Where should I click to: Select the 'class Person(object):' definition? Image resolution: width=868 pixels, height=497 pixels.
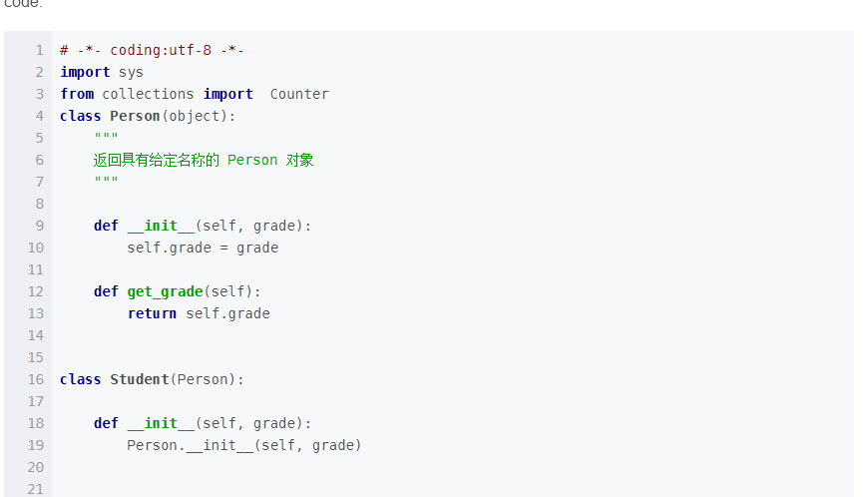point(148,116)
